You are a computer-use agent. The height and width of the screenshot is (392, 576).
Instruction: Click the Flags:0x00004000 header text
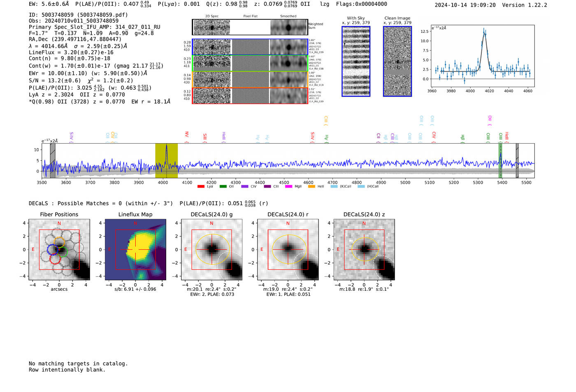click(x=362, y=4)
